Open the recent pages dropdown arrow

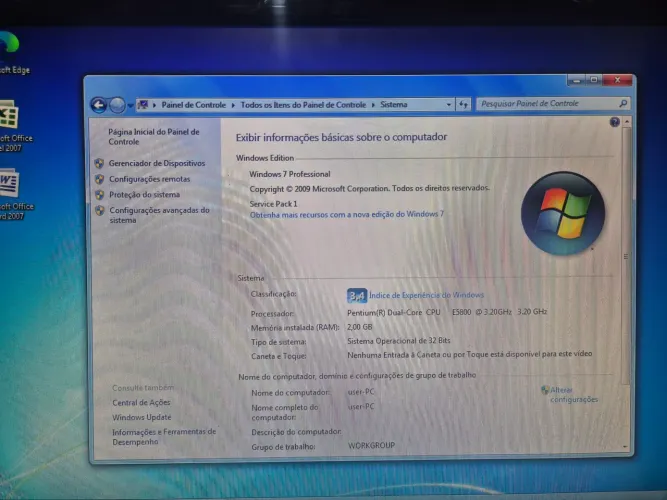coord(130,106)
